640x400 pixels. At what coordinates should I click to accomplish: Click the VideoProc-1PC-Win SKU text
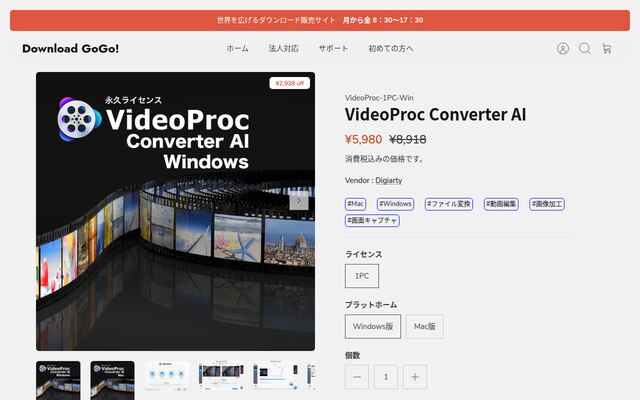379,98
